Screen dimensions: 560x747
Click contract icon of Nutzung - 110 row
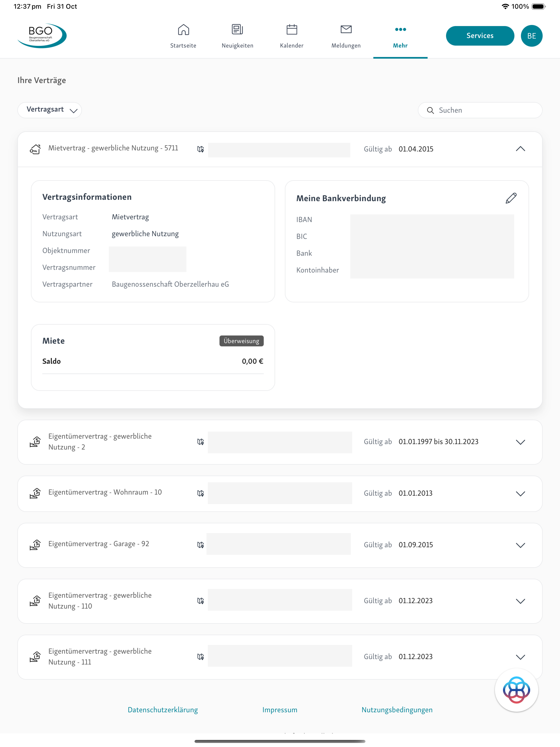(35, 601)
